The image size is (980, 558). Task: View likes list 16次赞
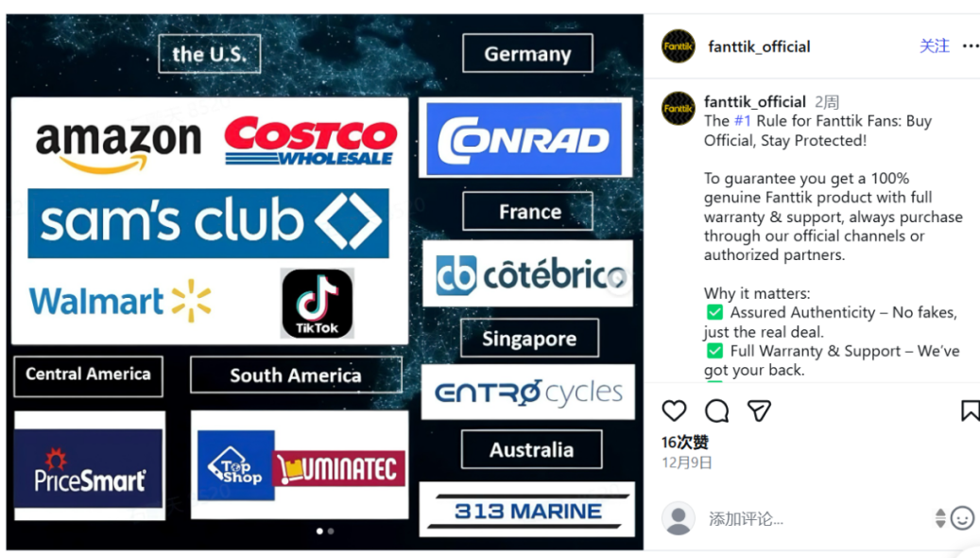pyautogui.click(x=685, y=443)
